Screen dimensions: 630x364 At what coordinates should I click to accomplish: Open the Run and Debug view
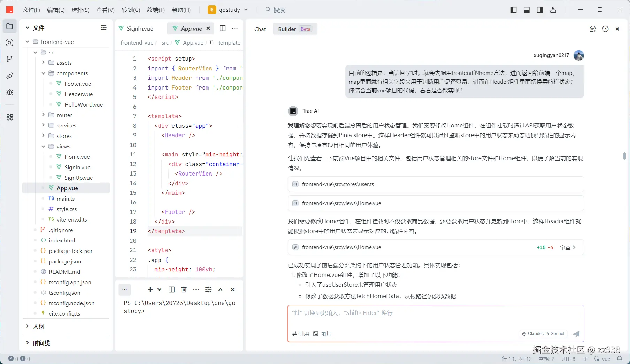[x=10, y=92]
